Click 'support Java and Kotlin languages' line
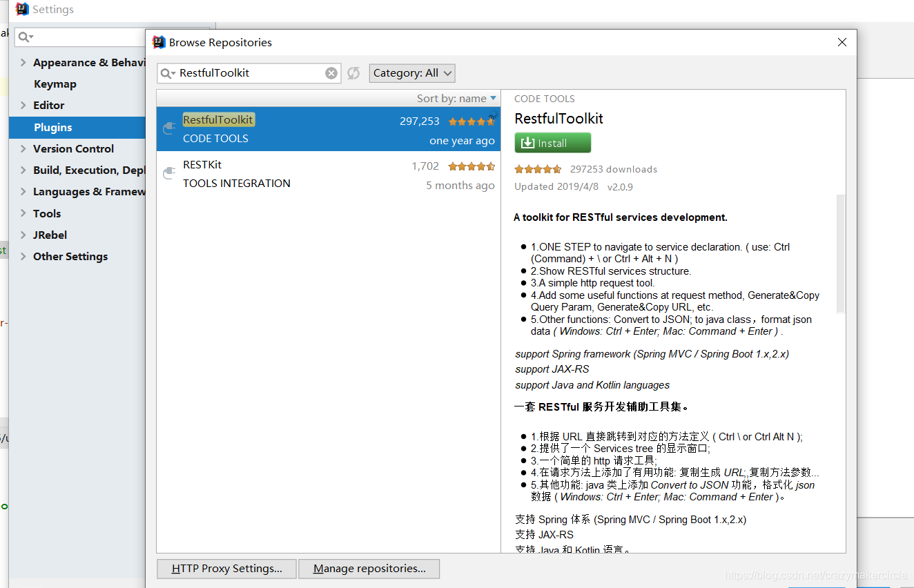This screenshot has height=588, width=914. click(x=592, y=385)
